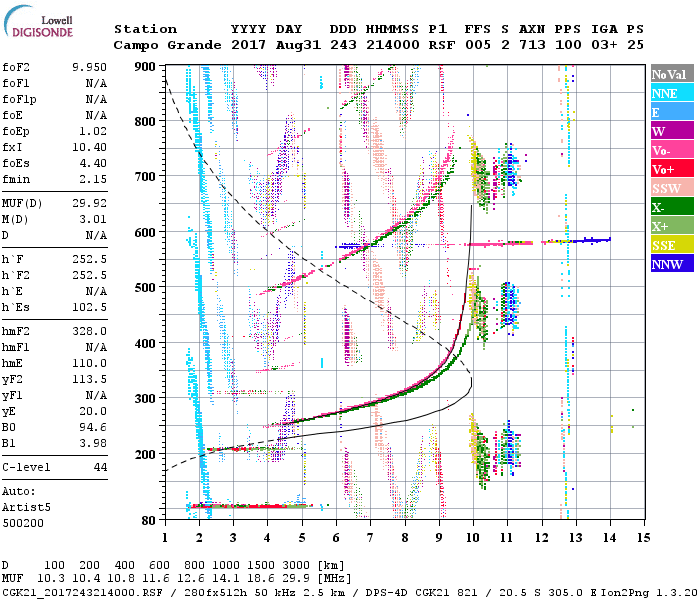Click the Vo- legend color box
Screen dimensions: 700x600
(x=668, y=151)
